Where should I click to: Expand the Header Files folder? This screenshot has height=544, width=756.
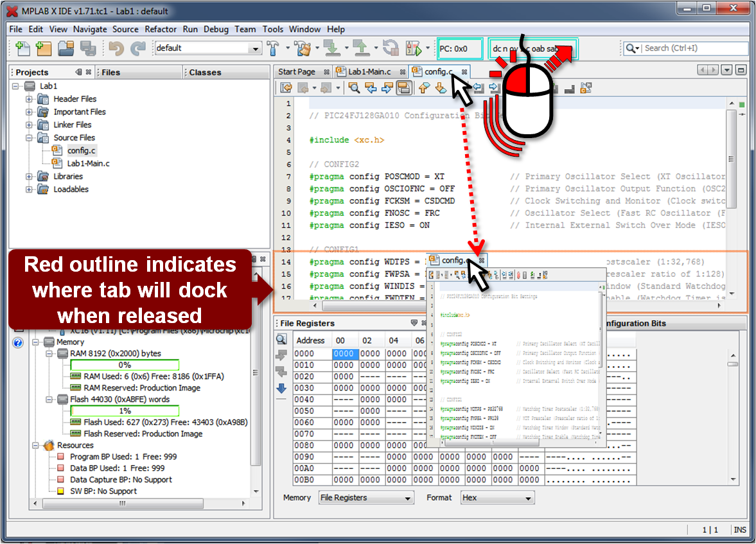(29, 99)
